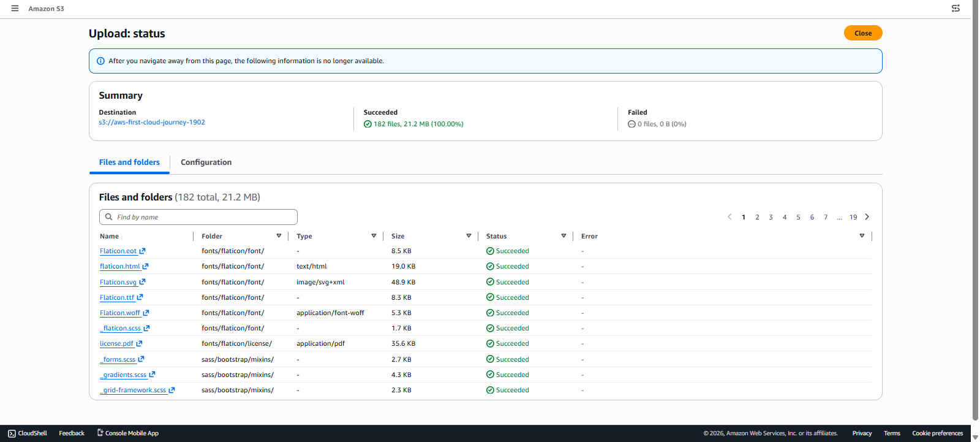Click the CloudShell terminal icon
Viewport: 980px width, 442px height.
pyautogui.click(x=12, y=433)
